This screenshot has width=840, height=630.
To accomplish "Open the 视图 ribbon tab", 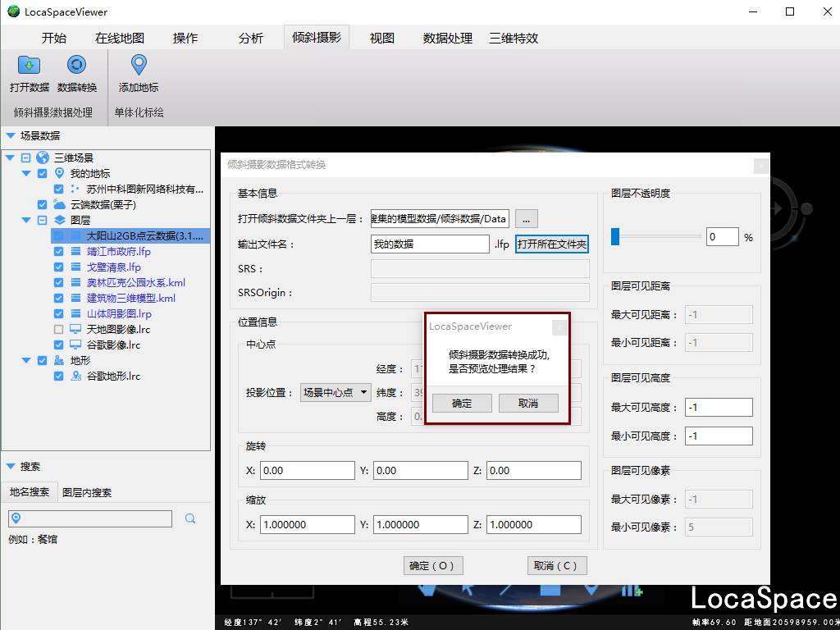I will pos(382,38).
